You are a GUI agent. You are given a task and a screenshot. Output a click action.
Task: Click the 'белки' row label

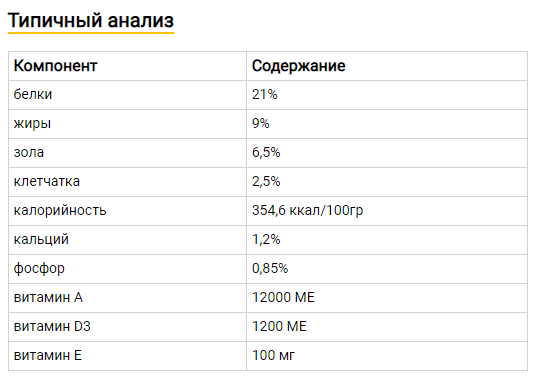click(x=33, y=94)
